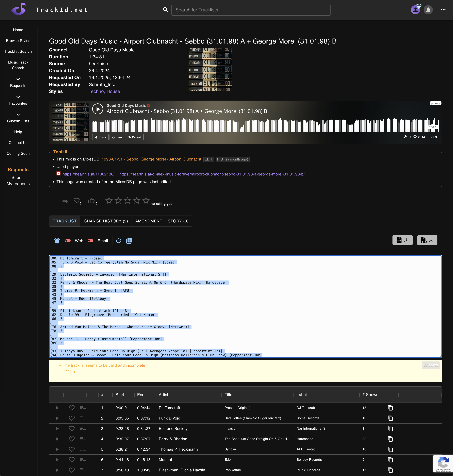The image size is (453, 476).
Task: Rate the tracklist five stars
Action: point(146,200)
